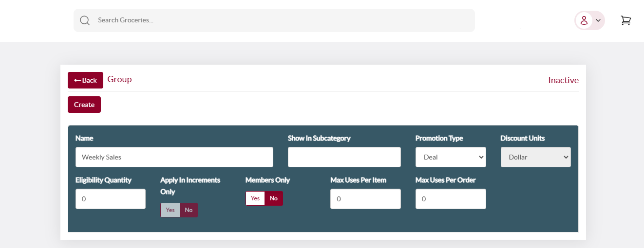Select the Max Uses Per Item field
The width and height of the screenshot is (644, 248).
click(365, 199)
